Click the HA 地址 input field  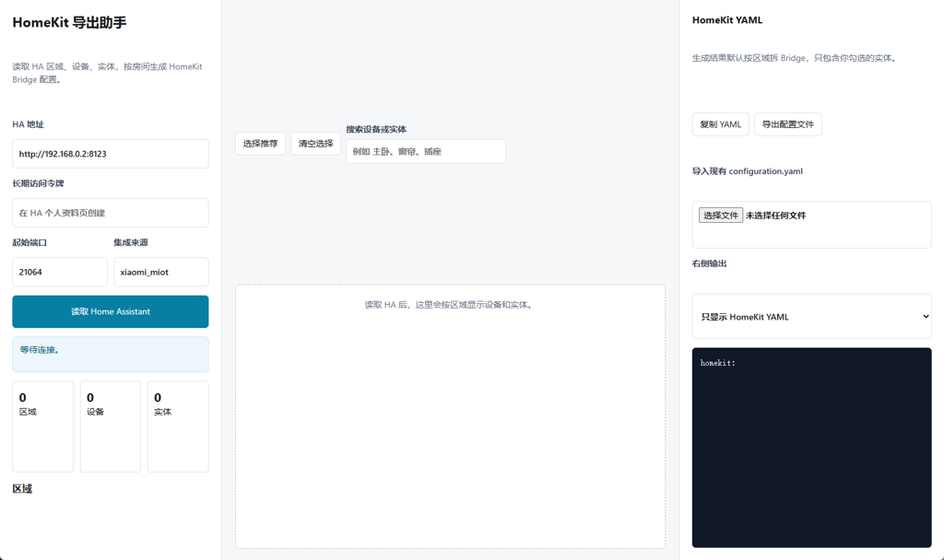(111, 154)
